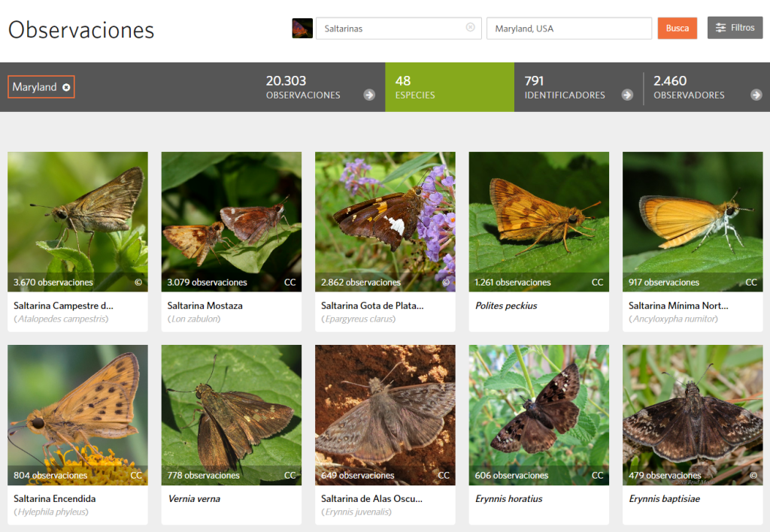Switch to the Especies tab
Viewport: 770px width, 532px height.
pyautogui.click(x=449, y=87)
